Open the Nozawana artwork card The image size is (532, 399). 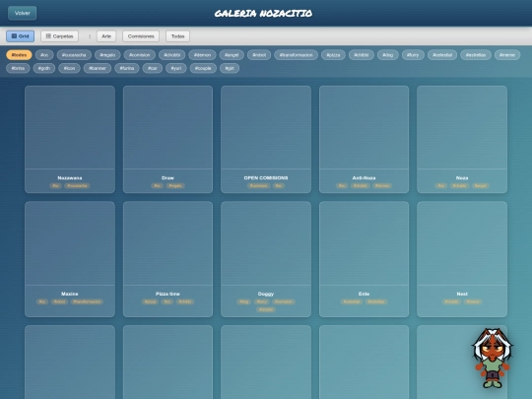coord(70,139)
